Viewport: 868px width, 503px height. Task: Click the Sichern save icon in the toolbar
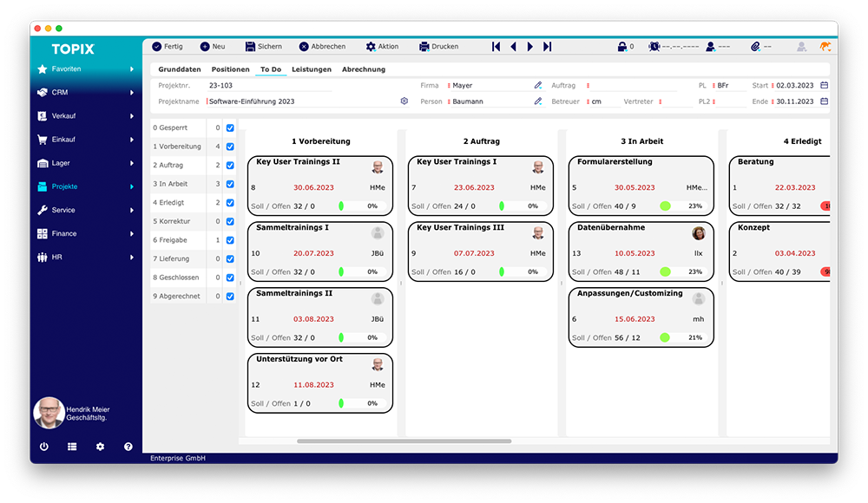(251, 47)
